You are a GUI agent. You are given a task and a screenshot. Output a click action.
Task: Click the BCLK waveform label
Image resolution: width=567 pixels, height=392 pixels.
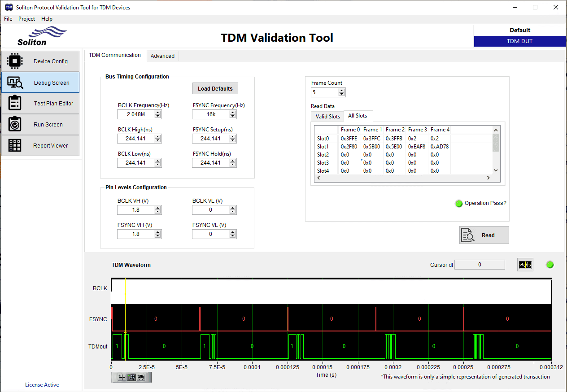click(x=100, y=288)
